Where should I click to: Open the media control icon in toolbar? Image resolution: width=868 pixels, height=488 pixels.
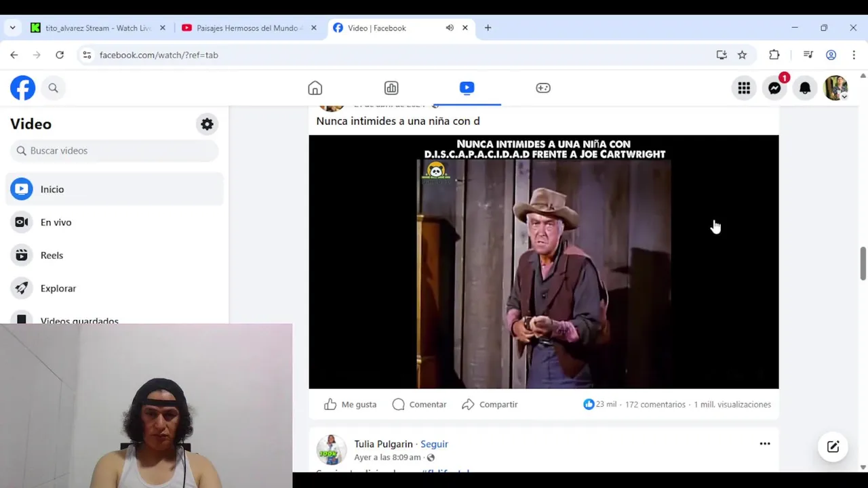(x=808, y=55)
